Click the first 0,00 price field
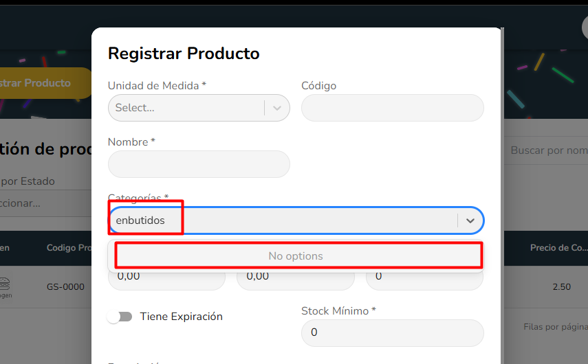 click(166, 277)
